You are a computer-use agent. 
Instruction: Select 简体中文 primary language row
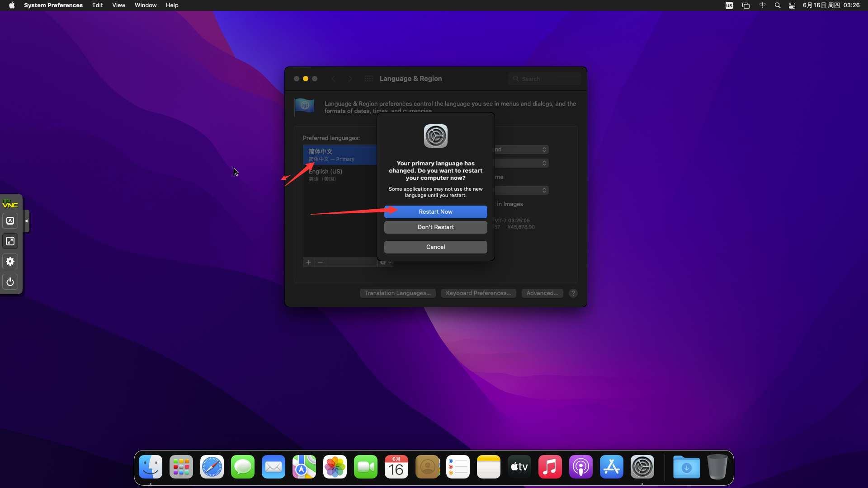click(x=340, y=155)
